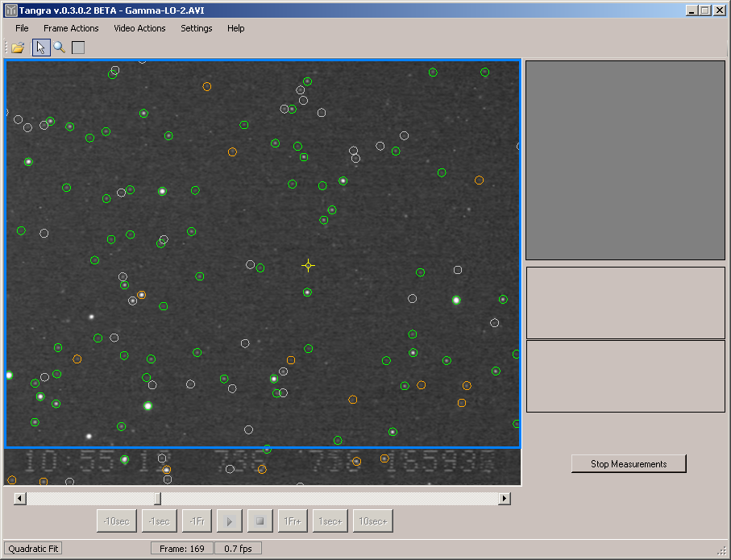The image size is (731, 560).
Task: Click the gray square toolbar button
Action: coord(78,48)
